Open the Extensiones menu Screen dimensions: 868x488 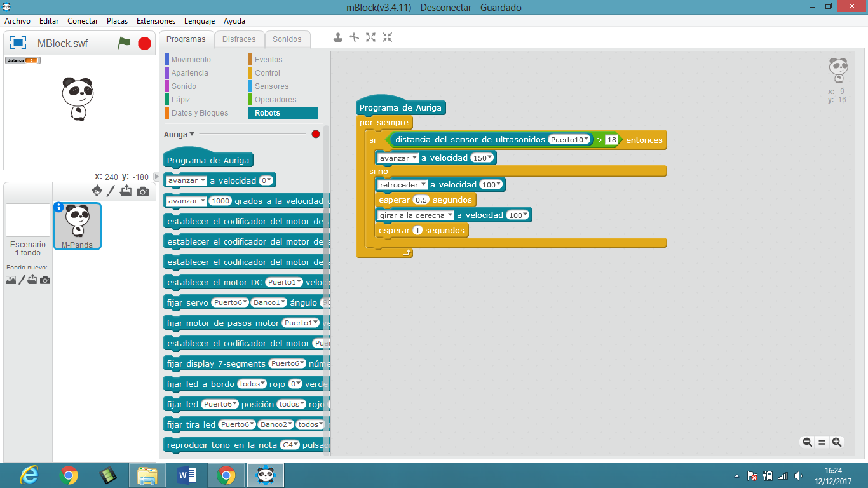pos(156,21)
